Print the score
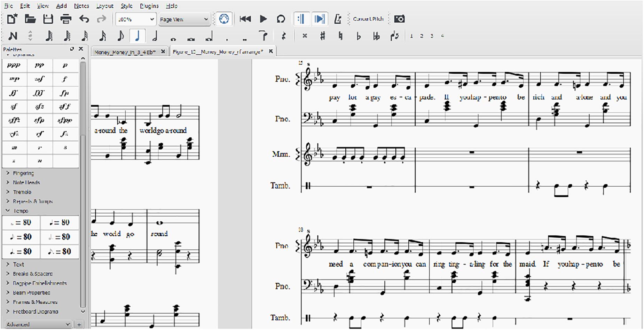The width and height of the screenshot is (644, 330). point(66,19)
